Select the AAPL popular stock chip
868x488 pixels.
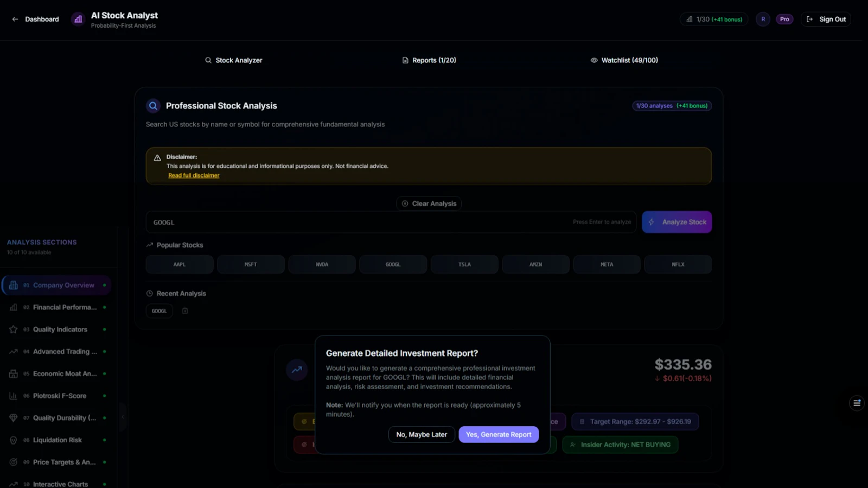point(180,264)
